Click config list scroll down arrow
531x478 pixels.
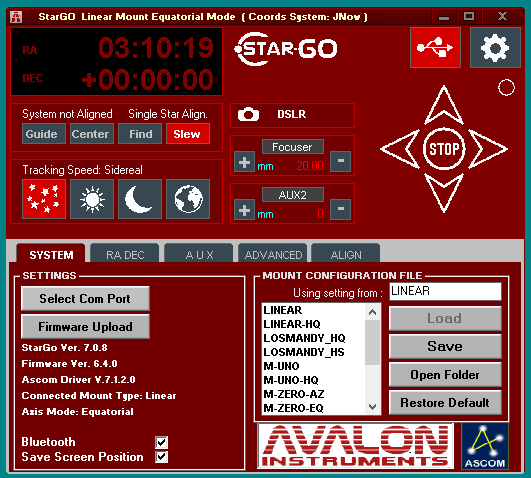373,407
